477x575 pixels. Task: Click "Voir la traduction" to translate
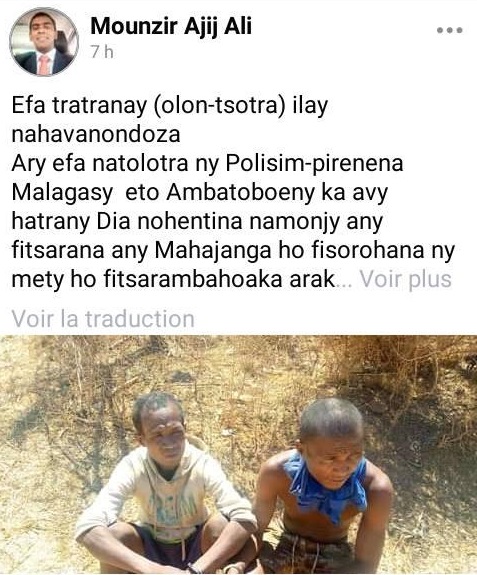click(x=103, y=318)
